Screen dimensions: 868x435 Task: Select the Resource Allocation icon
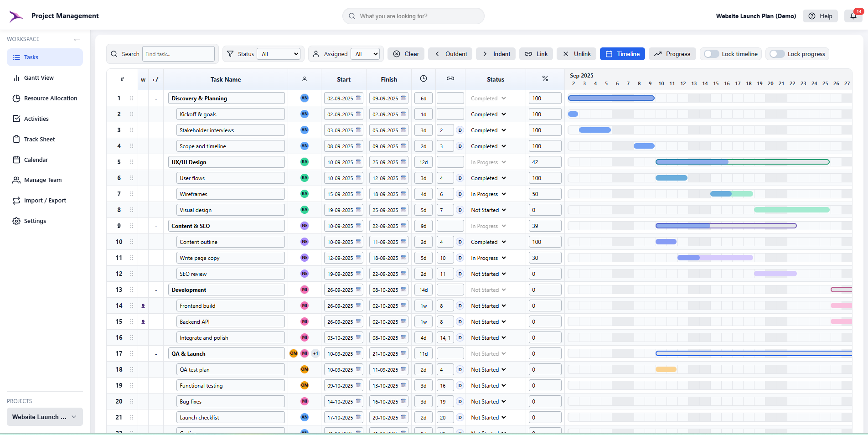(x=16, y=98)
